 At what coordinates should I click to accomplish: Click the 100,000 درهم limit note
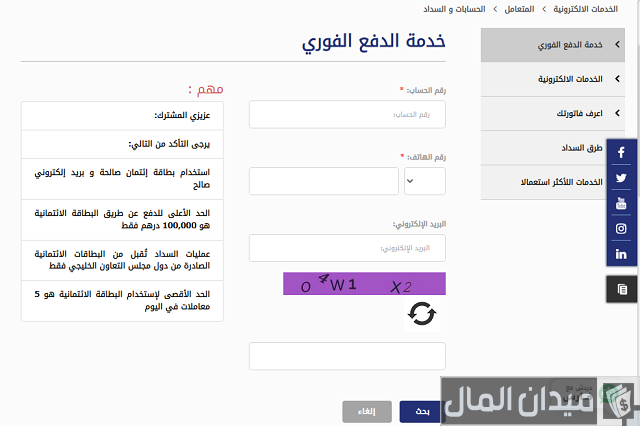click(122, 220)
